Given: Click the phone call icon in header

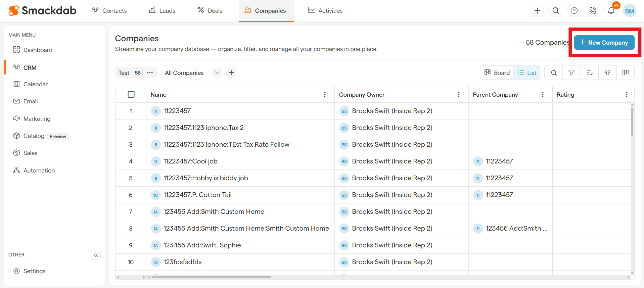Looking at the screenshot, I should pos(593,11).
